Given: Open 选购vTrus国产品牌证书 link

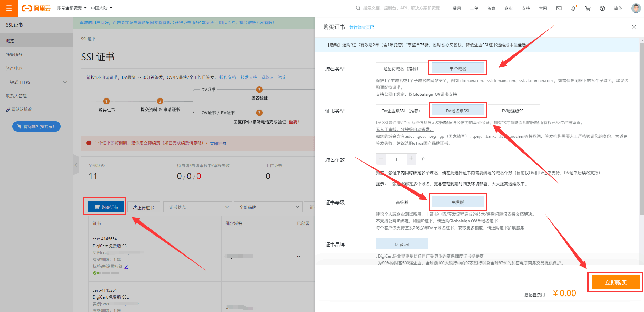Looking at the screenshot, I should [424, 143].
